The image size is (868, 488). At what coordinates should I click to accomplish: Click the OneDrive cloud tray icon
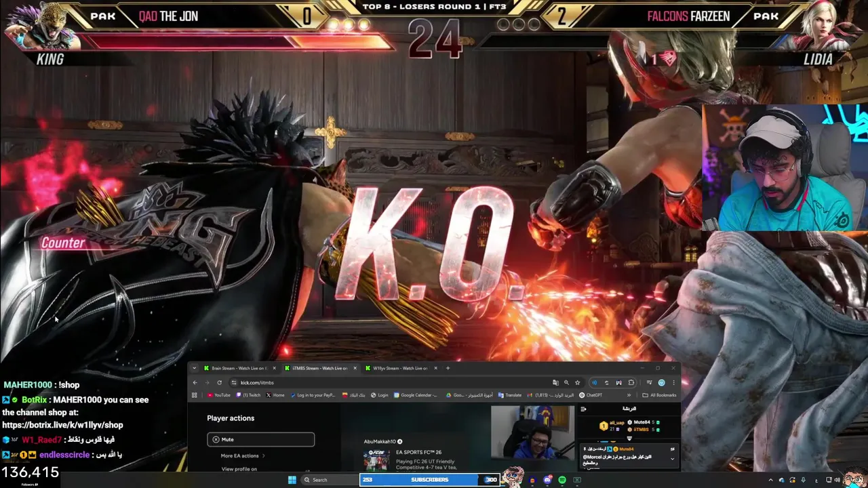(782, 480)
